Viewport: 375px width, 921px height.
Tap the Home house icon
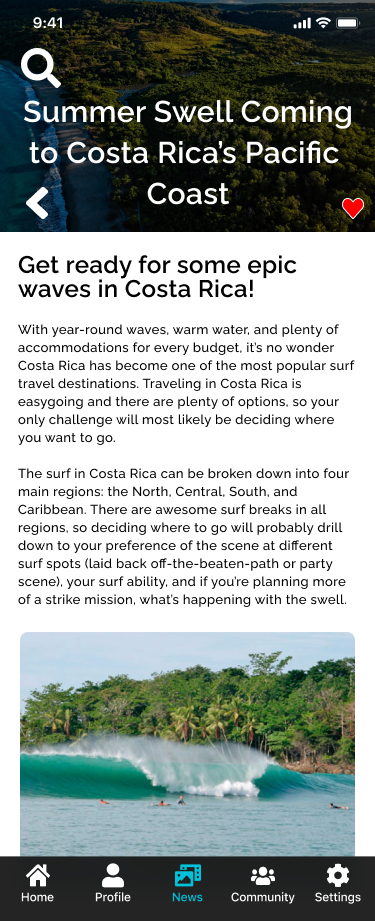[38, 875]
